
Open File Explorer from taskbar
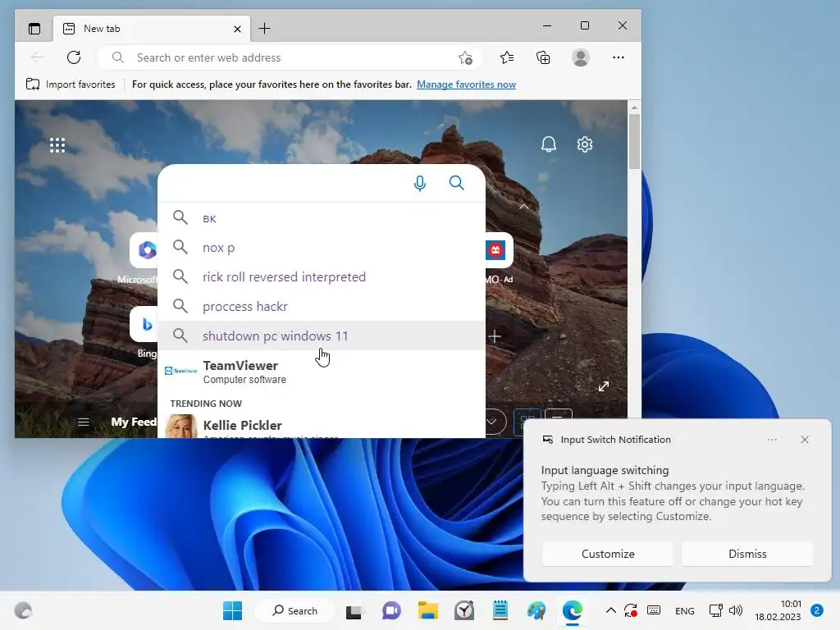pos(428,610)
